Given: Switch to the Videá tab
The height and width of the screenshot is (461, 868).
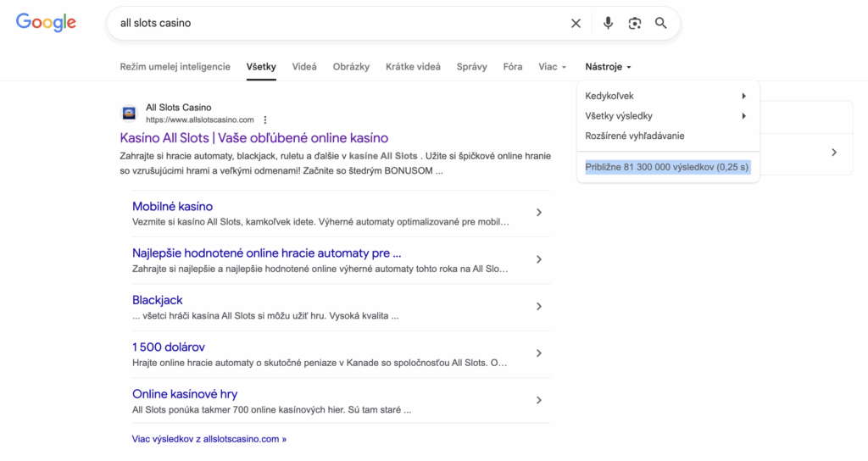Looking at the screenshot, I should [304, 67].
